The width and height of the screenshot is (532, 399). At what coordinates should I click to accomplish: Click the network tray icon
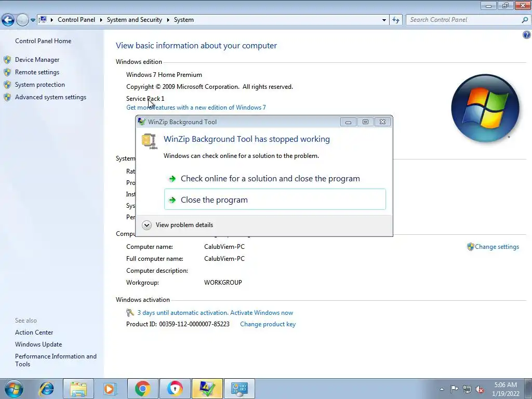[467, 389]
